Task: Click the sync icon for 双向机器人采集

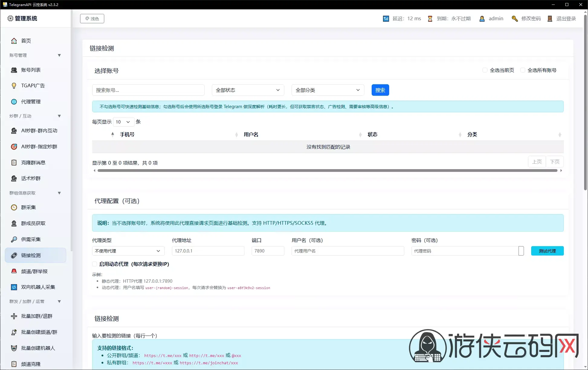Action: pyautogui.click(x=14, y=287)
